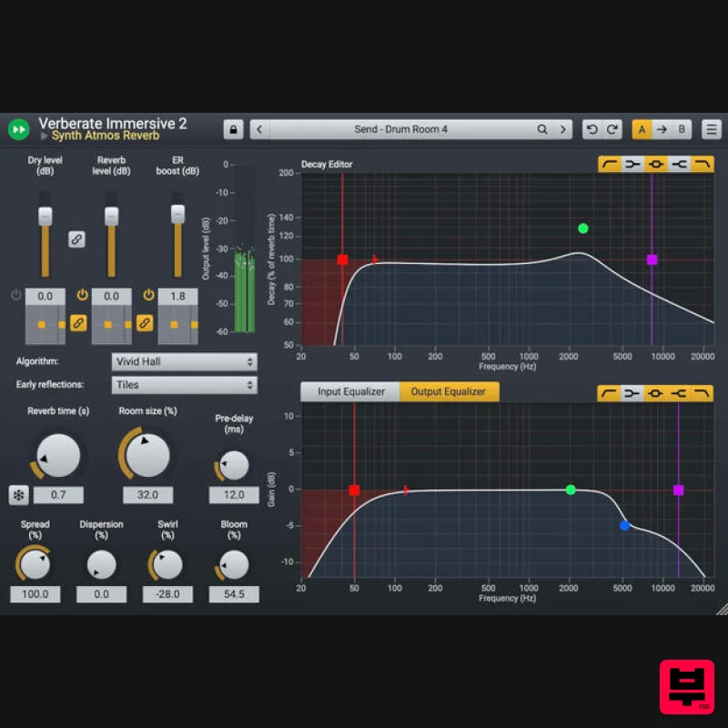Screen dimensions: 728x728
Task: Open the Algorithm dropdown showing Vivid Hall
Action: [184, 361]
